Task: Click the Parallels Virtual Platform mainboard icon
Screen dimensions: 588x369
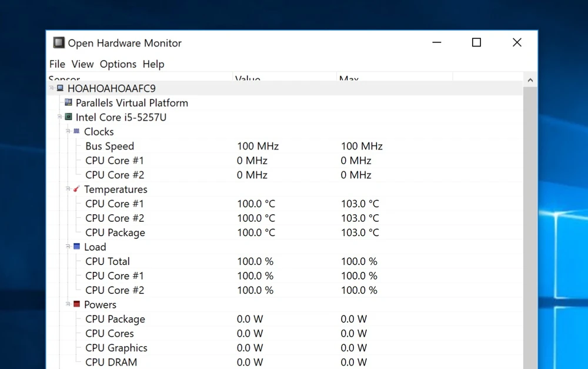Action: click(68, 102)
